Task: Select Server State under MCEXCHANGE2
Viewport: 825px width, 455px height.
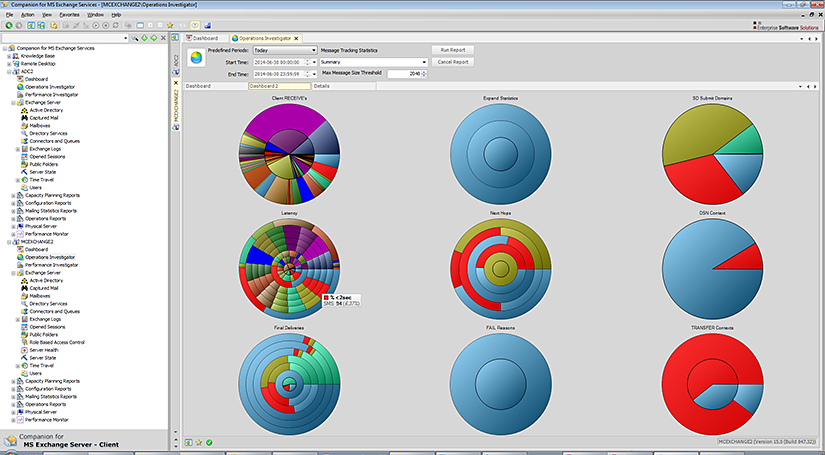Action: 43,358
